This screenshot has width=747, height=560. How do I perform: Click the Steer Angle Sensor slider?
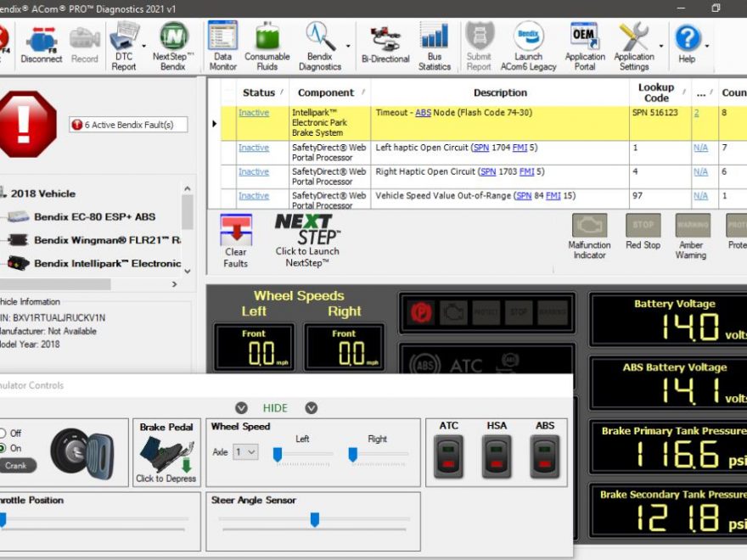[x=314, y=519]
